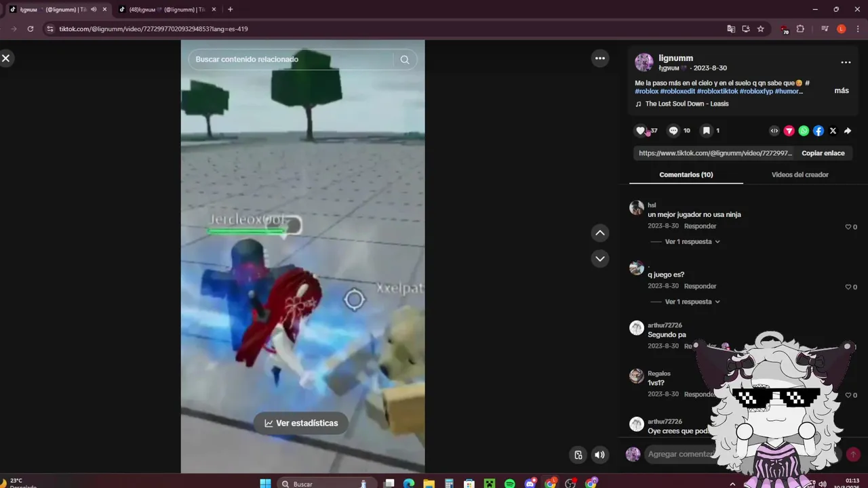Open more share options arrow
Screen dimensions: 868x488
click(848, 131)
